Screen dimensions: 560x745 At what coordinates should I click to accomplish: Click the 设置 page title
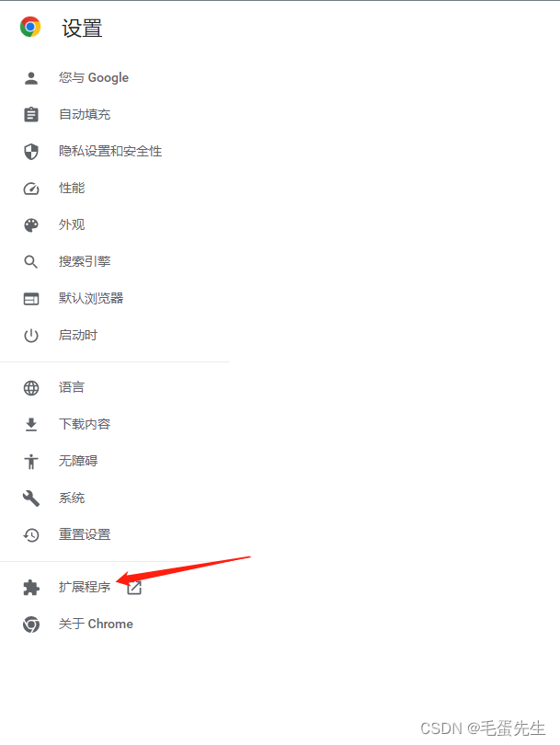point(82,28)
